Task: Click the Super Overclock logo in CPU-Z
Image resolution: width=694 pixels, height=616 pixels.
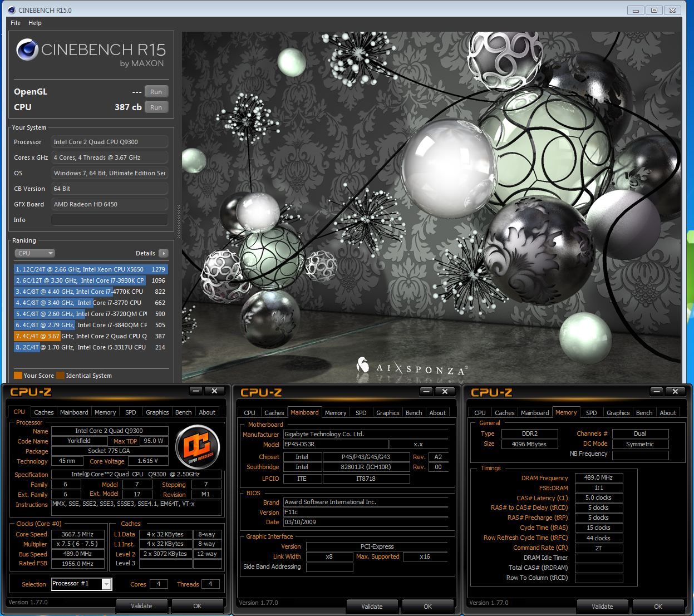Action: [198, 446]
